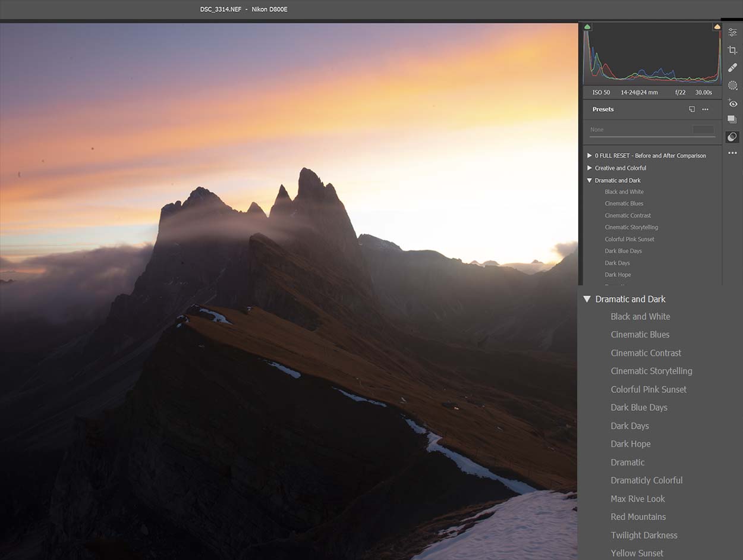This screenshot has width=743, height=560.
Task: Click the Create Preset icon beside Presets
Action: click(692, 109)
